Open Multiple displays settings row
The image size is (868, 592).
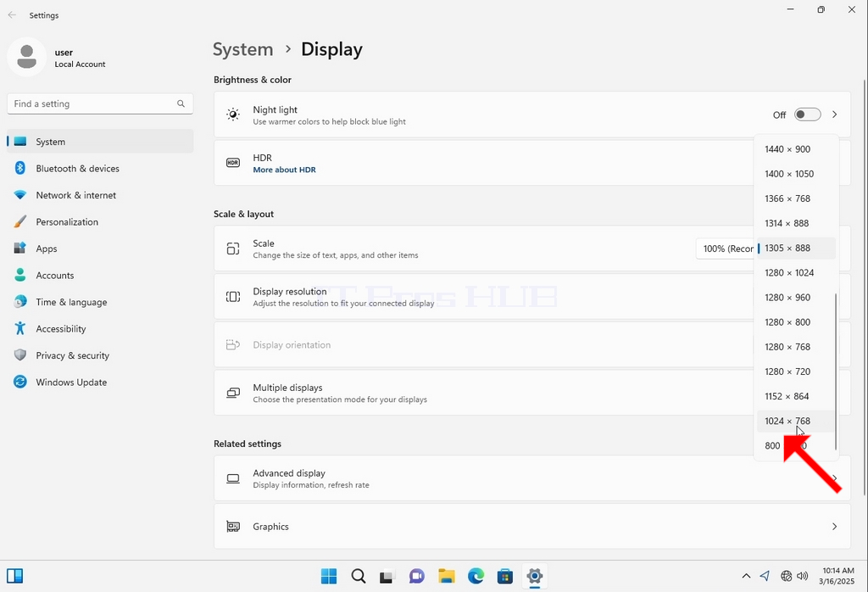[x=532, y=393]
